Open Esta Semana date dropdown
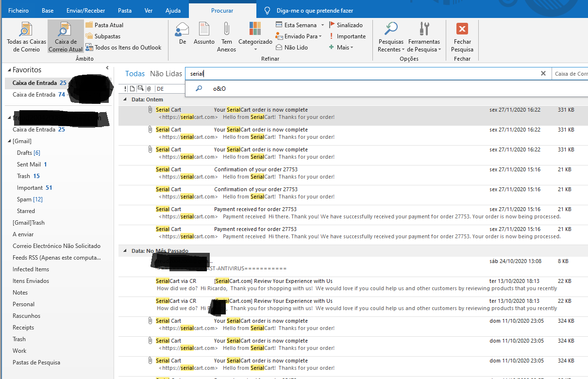Screen dimensions: 588x379 click(300, 25)
